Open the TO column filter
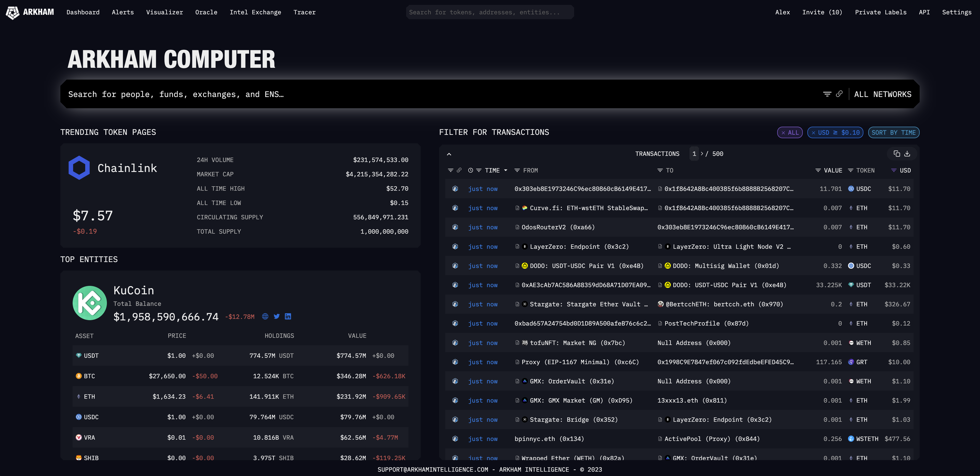 pyautogui.click(x=660, y=171)
